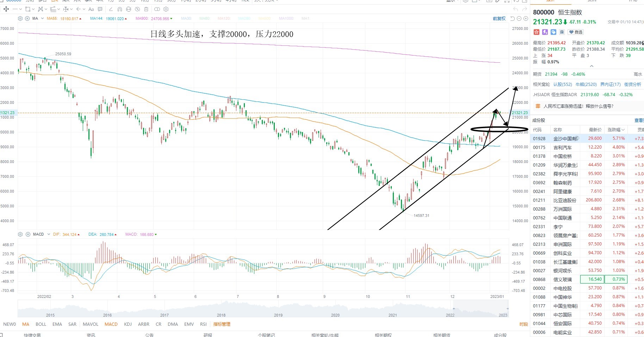Enable the magnet snap drawing tool
The height and width of the screenshot is (337, 644).
coord(119,9)
